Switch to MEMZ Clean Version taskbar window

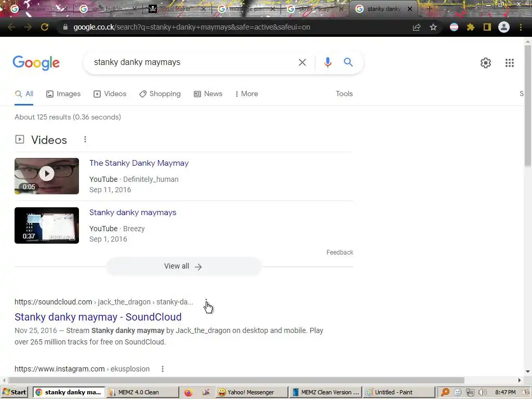click(325, 392)
